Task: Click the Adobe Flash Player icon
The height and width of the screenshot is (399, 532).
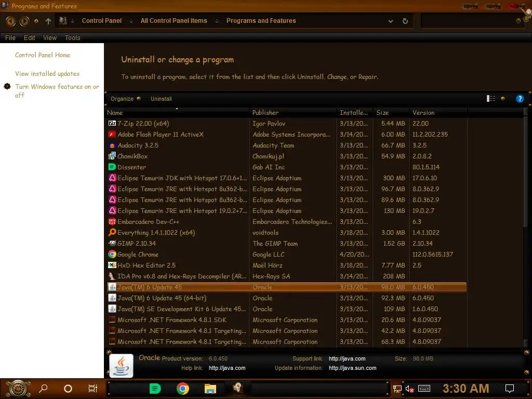Action: pos(112,135)
